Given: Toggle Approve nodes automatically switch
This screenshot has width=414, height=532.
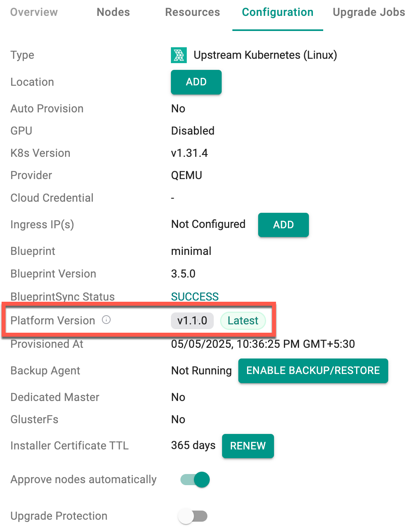Looking at the screenshot, I should coord(195,480).
